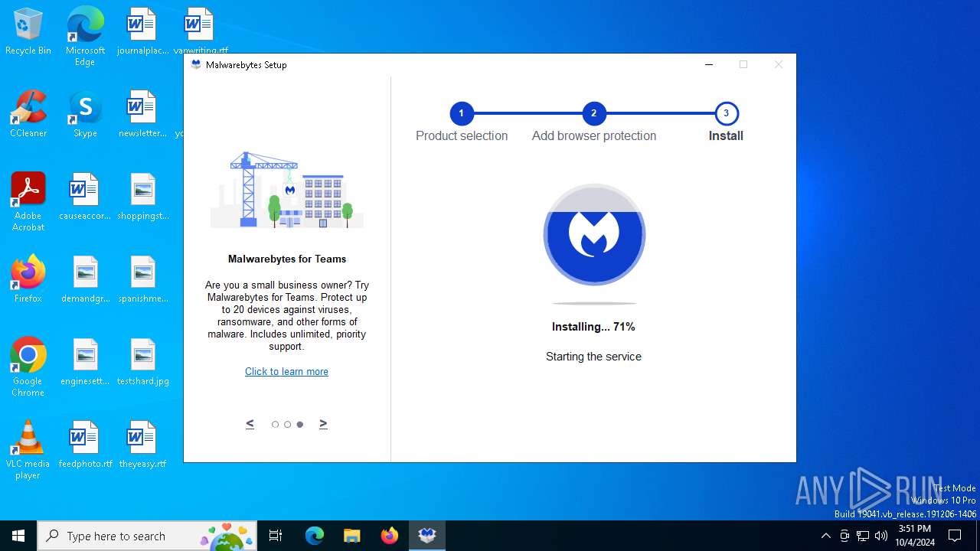Select the newsletter... Word document icon
Screen dimensions: 980x551
tap(142, 115)
